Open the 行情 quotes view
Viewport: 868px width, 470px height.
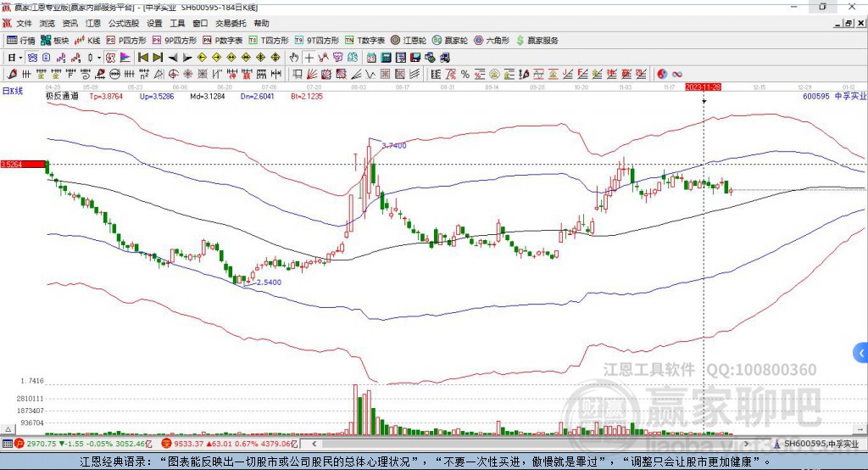[x=21, y=41]
